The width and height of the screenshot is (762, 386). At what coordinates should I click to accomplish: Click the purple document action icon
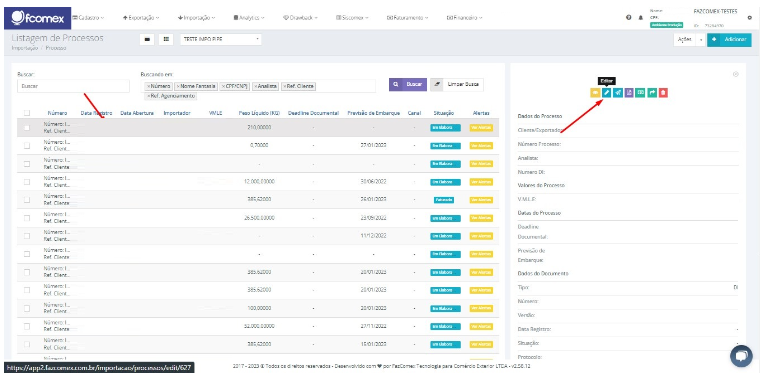pyautogui.click(x=629, y=93)
